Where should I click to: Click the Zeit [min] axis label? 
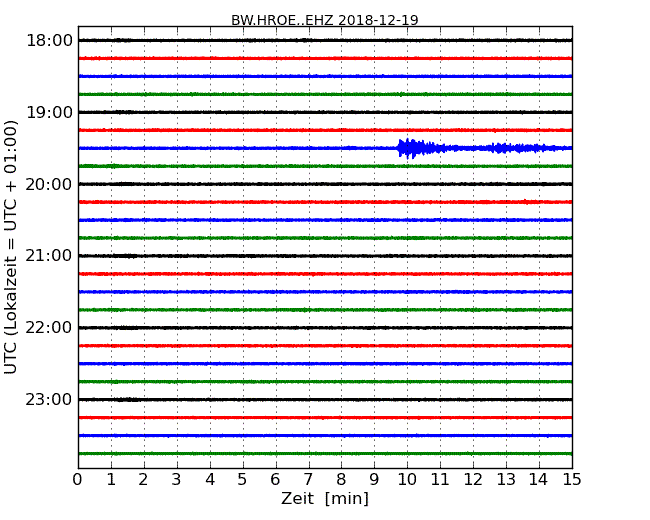pos(325,498)
